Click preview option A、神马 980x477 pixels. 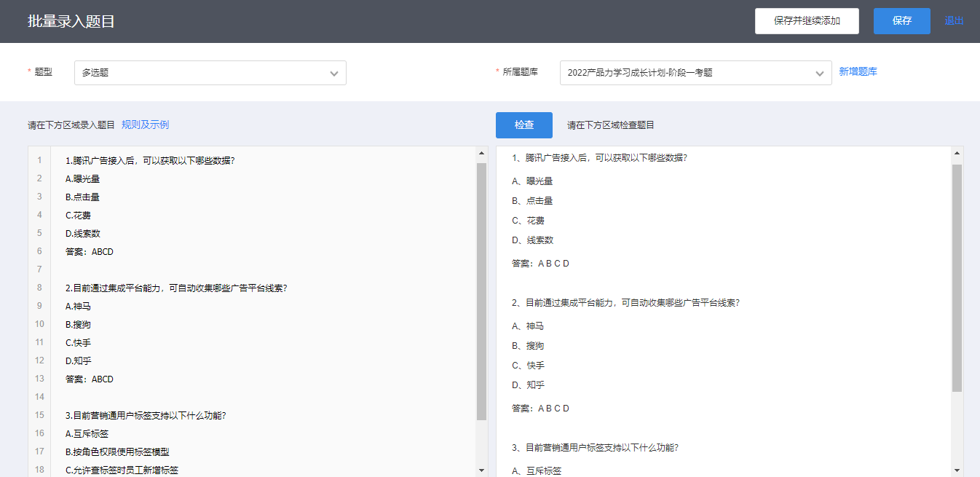click(x=528, y=326)
